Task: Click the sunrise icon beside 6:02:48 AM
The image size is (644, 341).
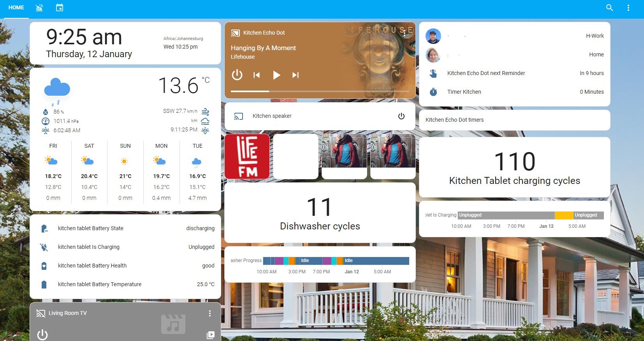Action: pos(46,130)
